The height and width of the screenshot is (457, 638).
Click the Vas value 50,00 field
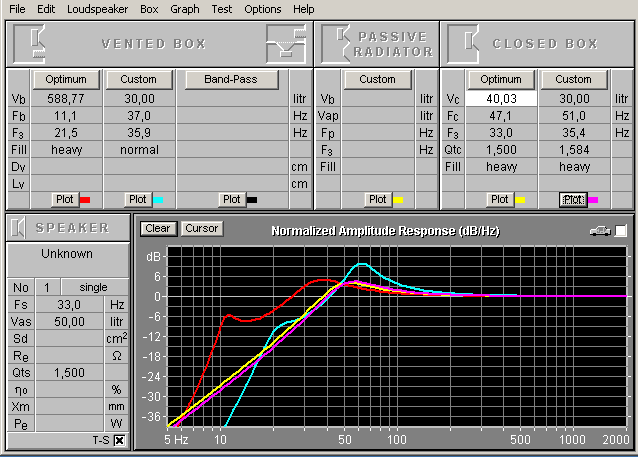click(69, 322)
